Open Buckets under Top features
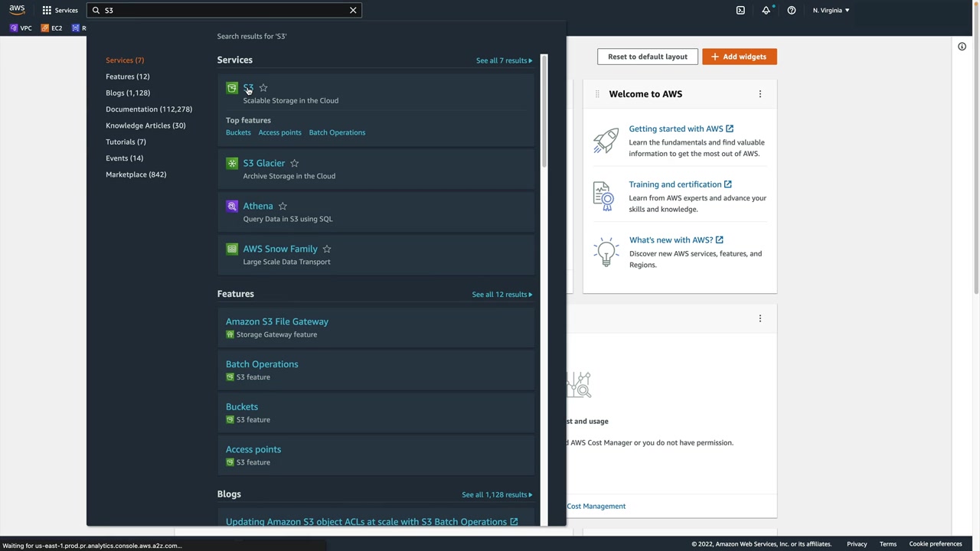The image size is (980, 551). 238,132
